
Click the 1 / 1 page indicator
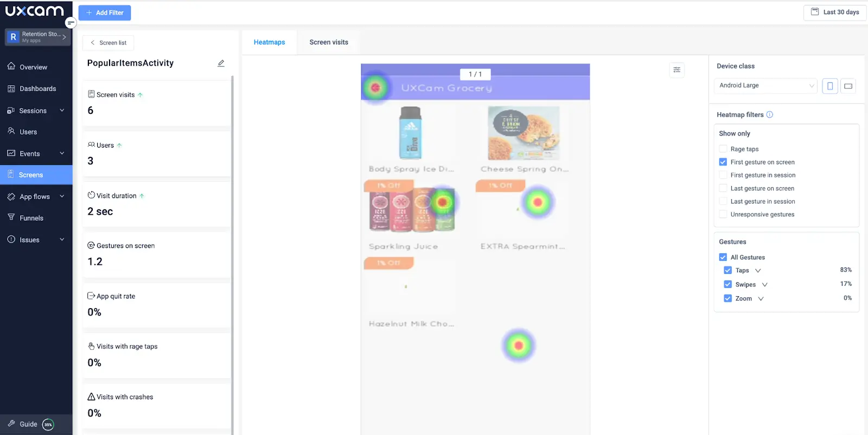click(475, 74)
